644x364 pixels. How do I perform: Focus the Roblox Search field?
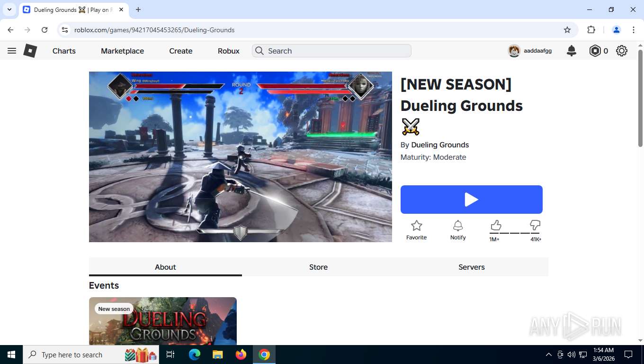point(331,51)
